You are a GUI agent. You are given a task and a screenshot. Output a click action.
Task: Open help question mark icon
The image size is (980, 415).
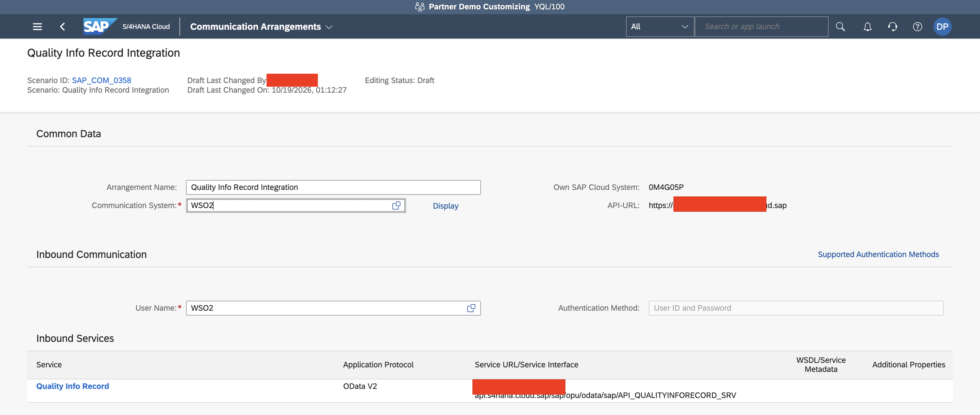pos(917,27)
